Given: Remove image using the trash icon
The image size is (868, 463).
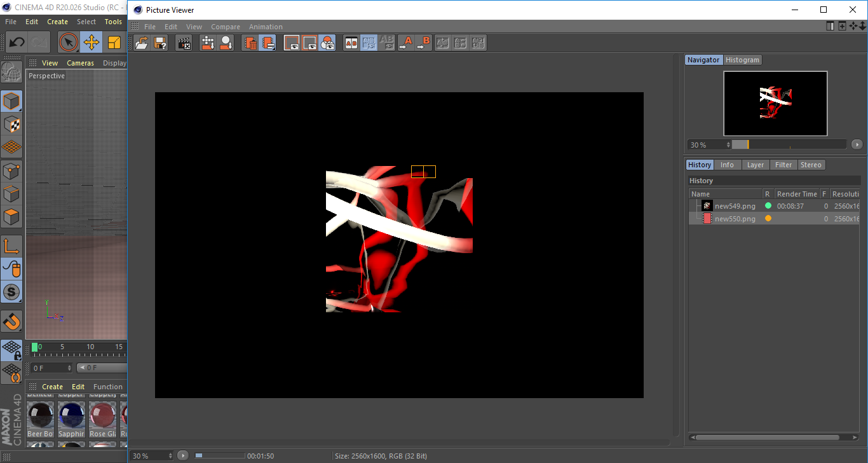Looking at the screenshot, I should click(x=250, y=43).
